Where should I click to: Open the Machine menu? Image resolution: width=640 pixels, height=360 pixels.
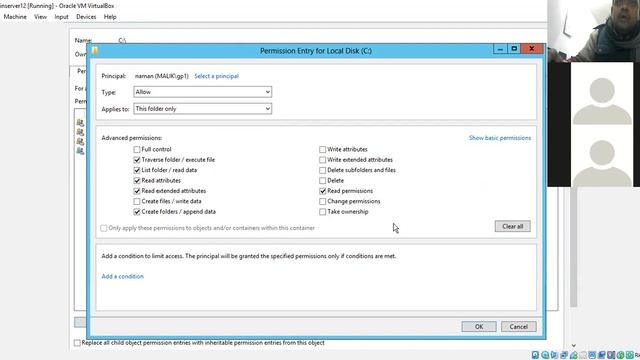[15, 17]
